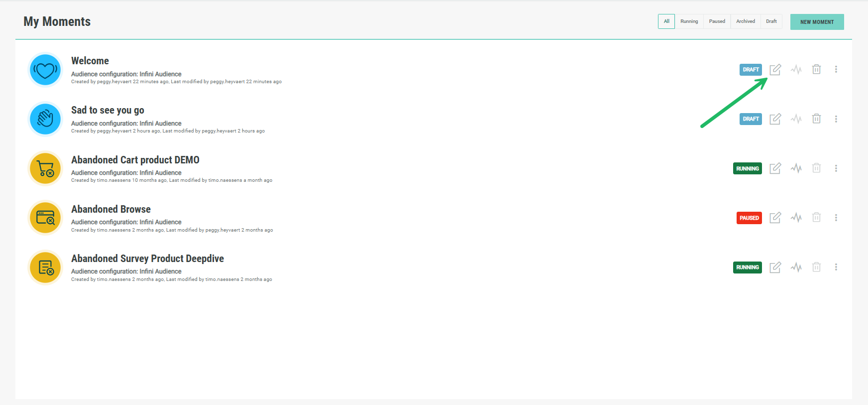The image size is (868, 405).
Task: Open more options for Welcome moment
Action: click(836, 69)
